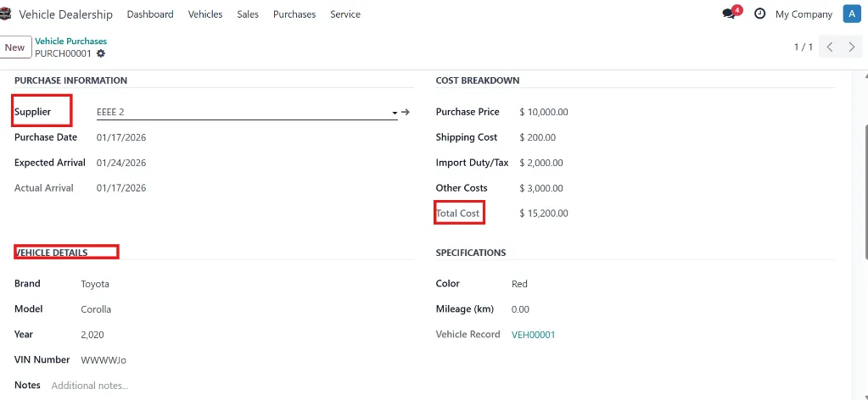Edit Expected Arrival date 01/24/2026
This screenshot has height=400, width=868.
point(121,163)
